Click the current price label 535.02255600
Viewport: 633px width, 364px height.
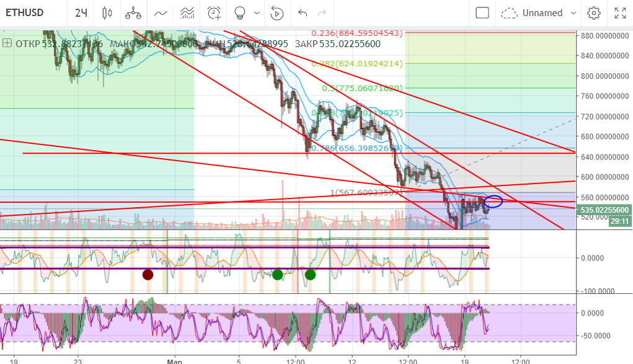point(604,210)
